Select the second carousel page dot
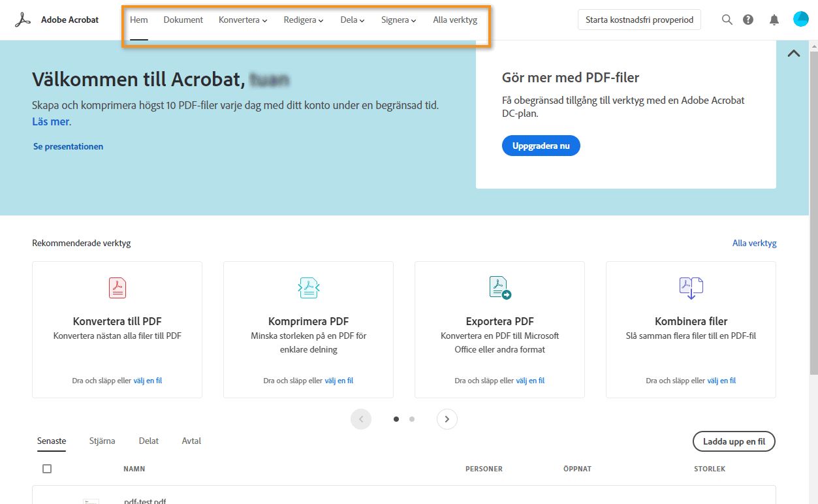 coord(412,419)
